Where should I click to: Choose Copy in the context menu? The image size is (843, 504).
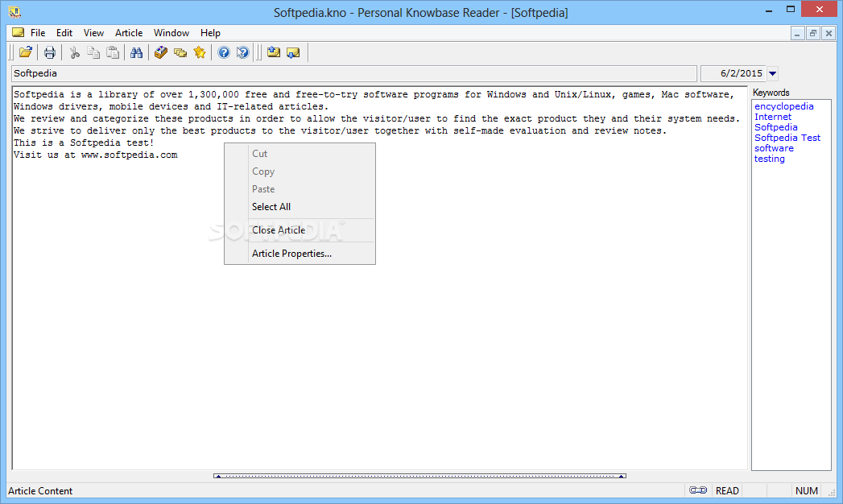[300, 171]
